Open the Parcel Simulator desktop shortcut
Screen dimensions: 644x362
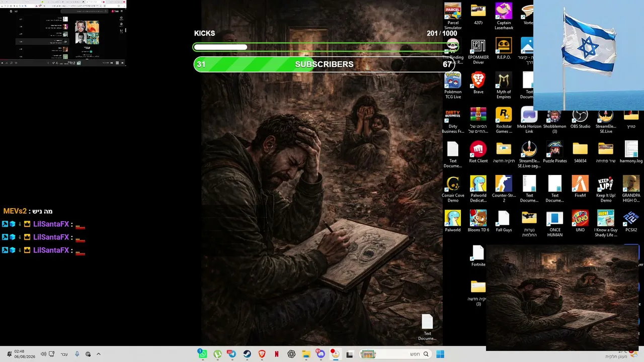(x=453, y=16)
